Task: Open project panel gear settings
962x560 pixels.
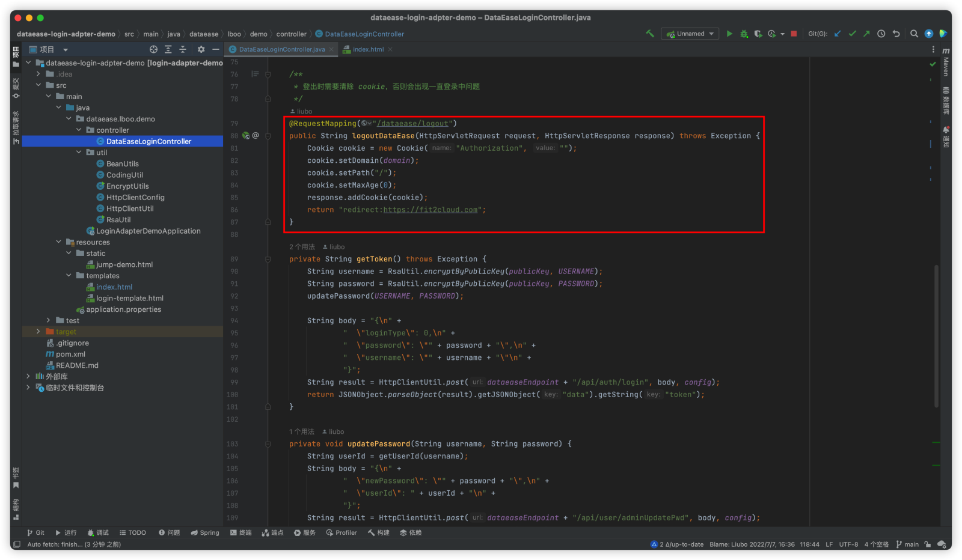Action: tap(201, 49)
